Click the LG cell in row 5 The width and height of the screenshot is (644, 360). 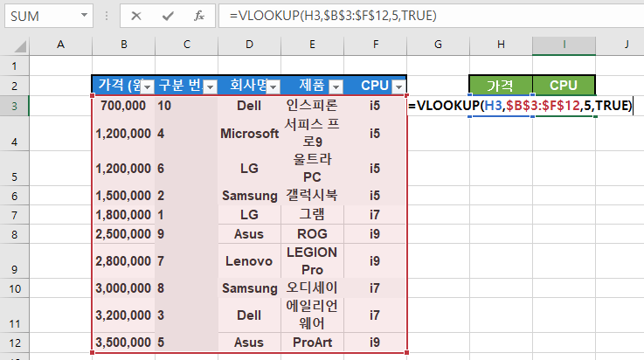[x=249, y=169]
